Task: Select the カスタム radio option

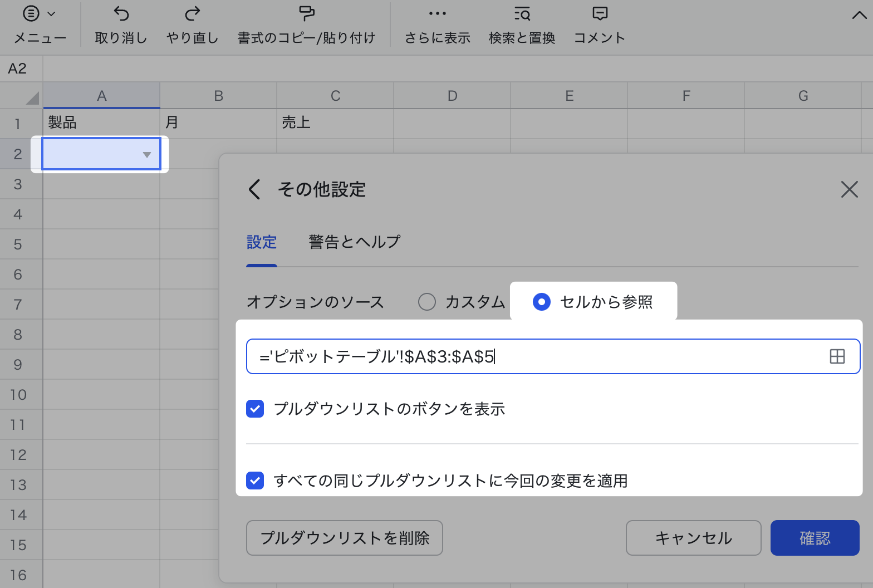Action: coord(427,302)
